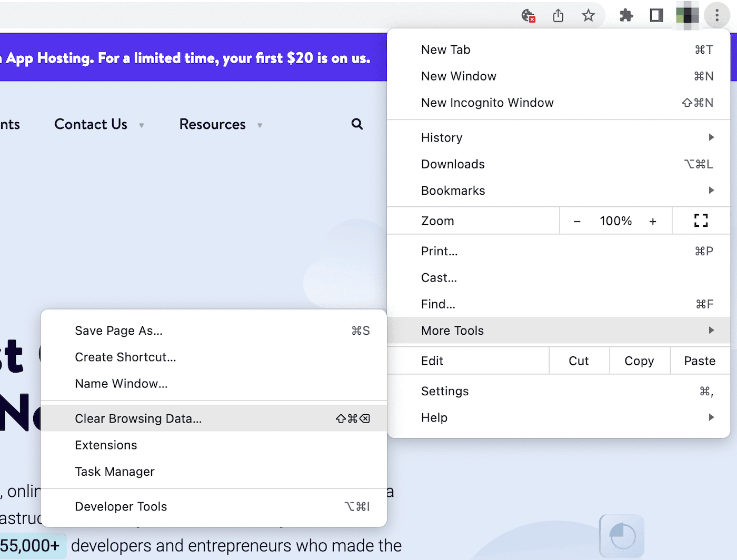Open the Share menu icon
This screenshot has width=737, height=560.
pos(558,15)
